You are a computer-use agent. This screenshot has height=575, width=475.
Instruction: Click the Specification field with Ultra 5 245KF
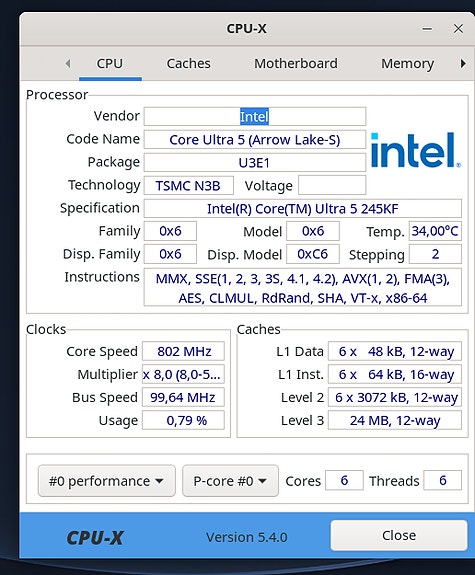point(303,209)
